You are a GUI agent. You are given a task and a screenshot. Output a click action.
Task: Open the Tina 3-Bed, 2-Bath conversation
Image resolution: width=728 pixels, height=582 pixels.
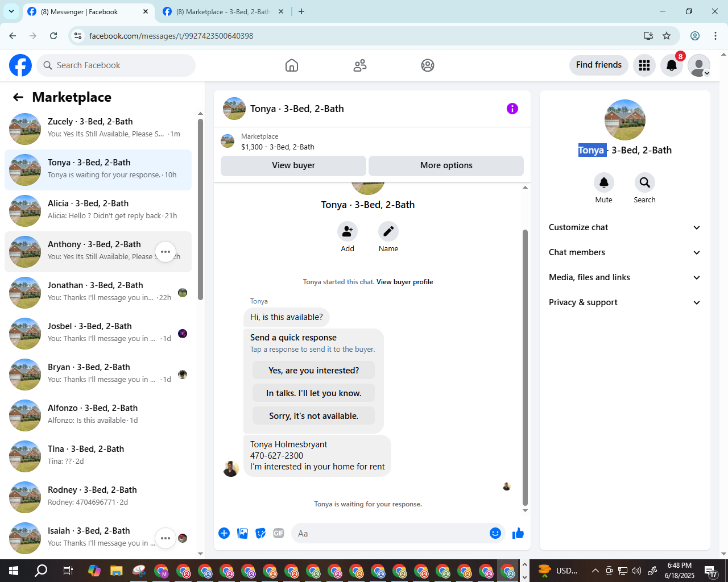coord(98,456)
